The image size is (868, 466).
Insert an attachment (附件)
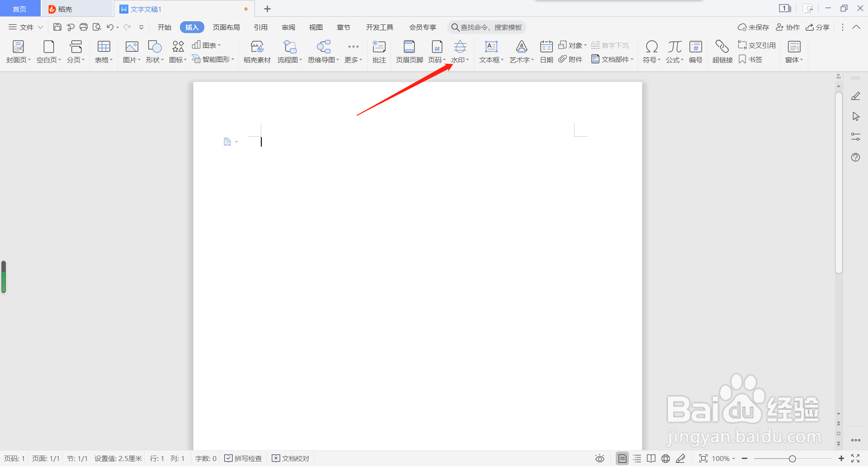coord(571,59)
